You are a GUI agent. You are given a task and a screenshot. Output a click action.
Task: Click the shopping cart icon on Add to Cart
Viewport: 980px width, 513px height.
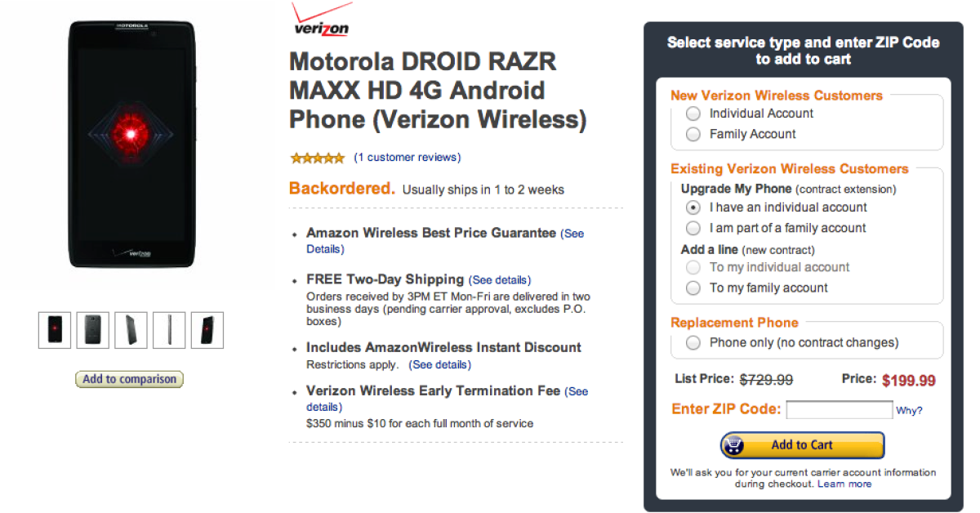click(x=734, y=445)
